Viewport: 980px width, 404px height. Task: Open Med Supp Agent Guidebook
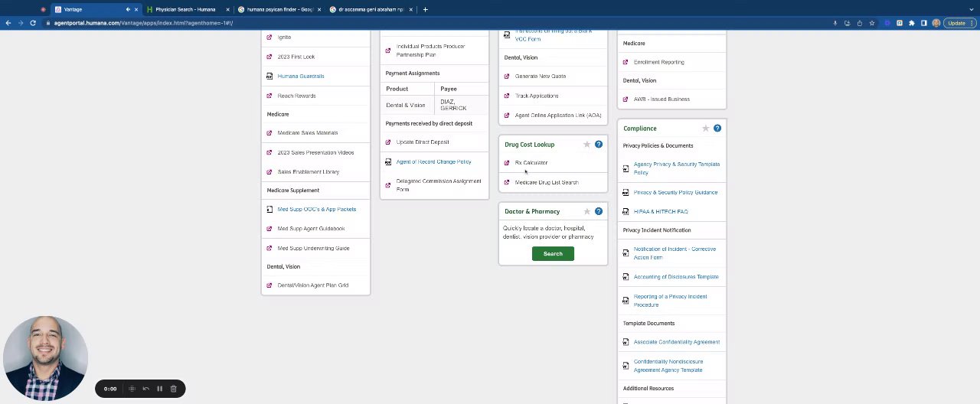pos(311,229)
